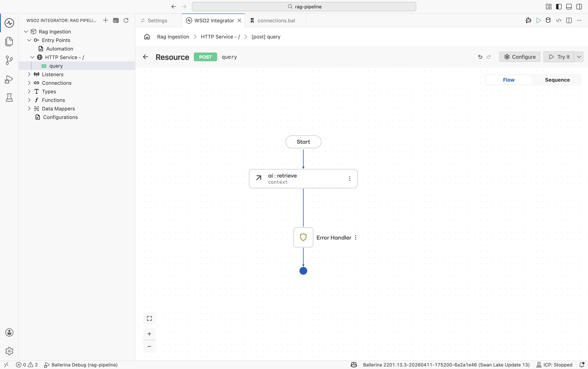
Task: Collapse Rag Ingestion tree node
Action: (x=26, y=31)
